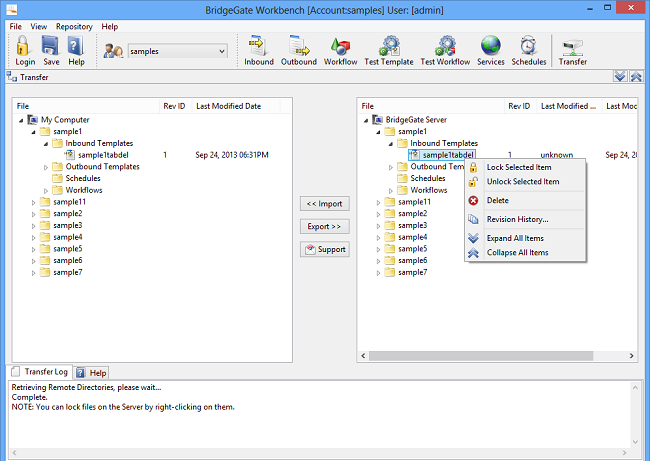Screen dimensions: 650x461
Task: Open the Services globe tool
Action: click(x=491, y=51)
